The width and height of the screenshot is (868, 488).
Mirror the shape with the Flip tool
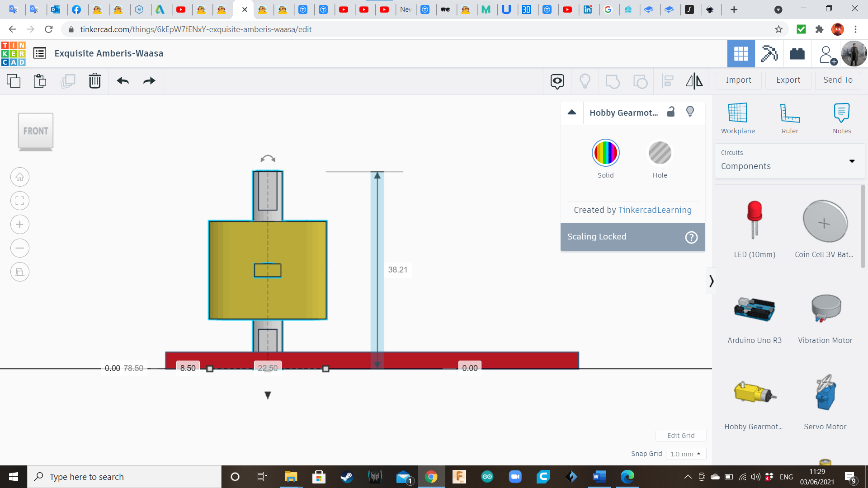pos(694,81)
